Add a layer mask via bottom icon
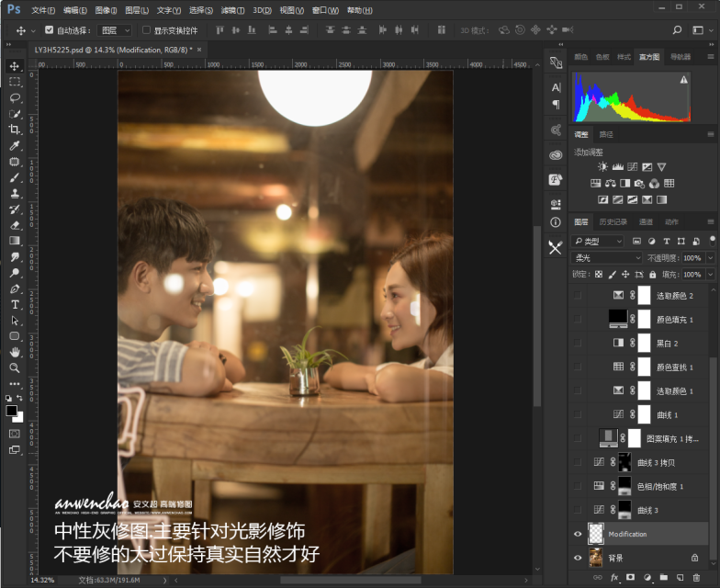Screen dimensions: 720x588 click(x=630, y=577)
